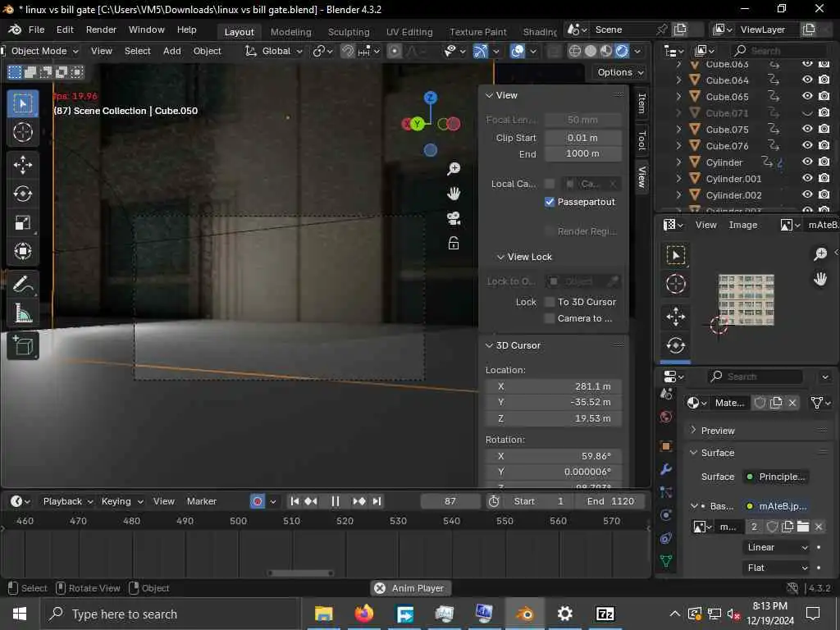Click the lock camera to view icon
The image size is (840, 630).
tap(454, 244)
